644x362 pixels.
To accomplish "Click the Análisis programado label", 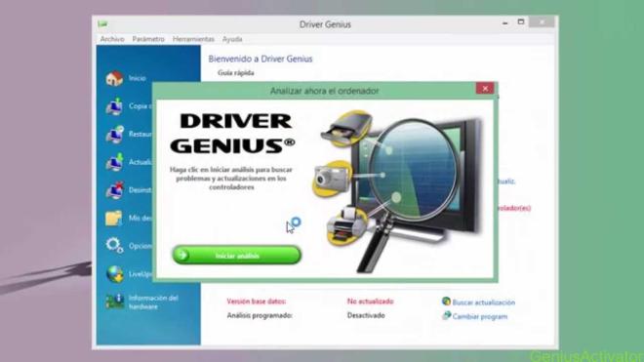I will pos(260,315).
